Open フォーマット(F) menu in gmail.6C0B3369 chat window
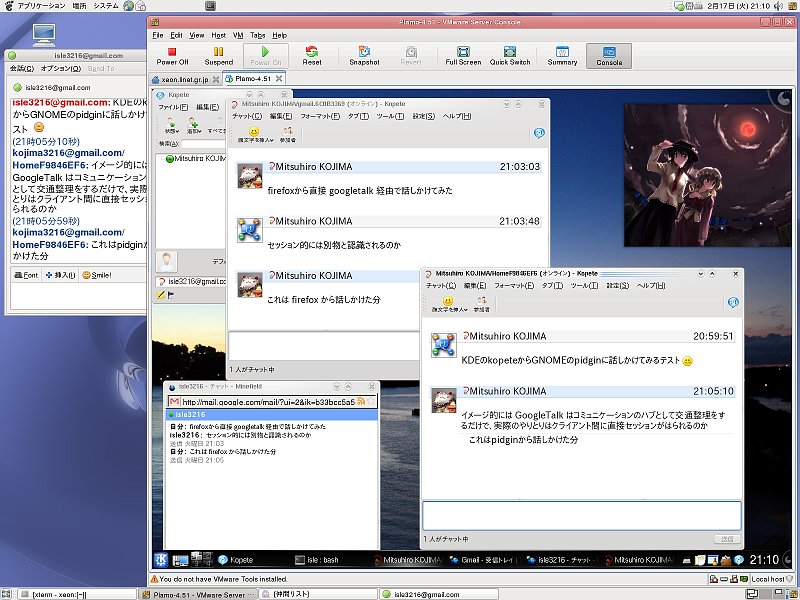800x600 pixels. pyautogui.click(x=320, y=116)
